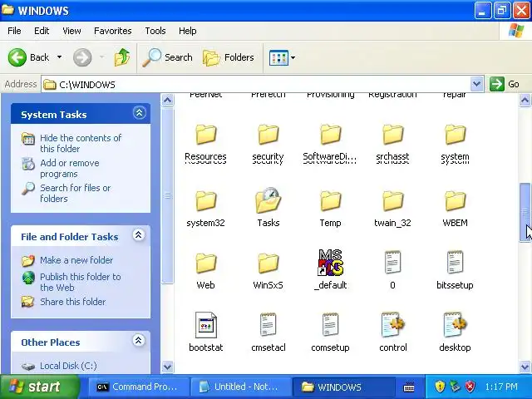This screenshot has width=532, height=399.
Task: Open the Tools menu
Action: tap(155, 31)
